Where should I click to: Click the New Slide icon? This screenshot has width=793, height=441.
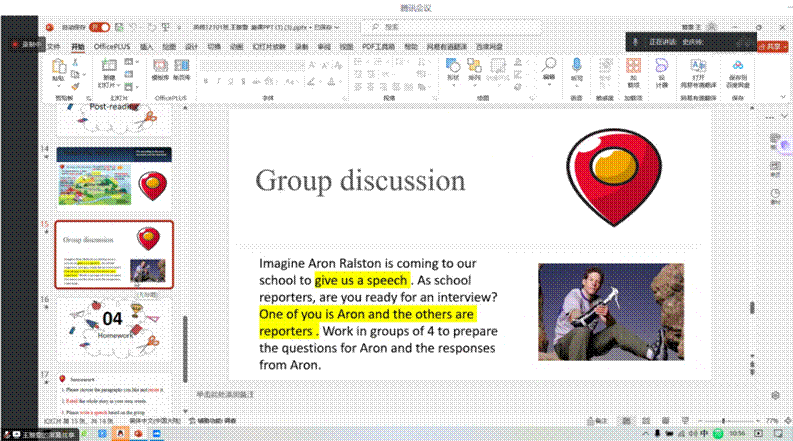109,68
